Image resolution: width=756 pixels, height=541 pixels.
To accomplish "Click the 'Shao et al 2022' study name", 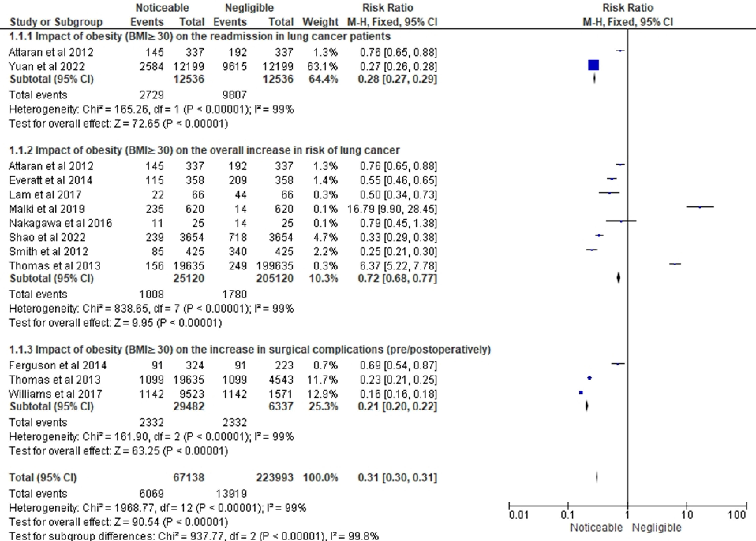I will pos(47,237).
